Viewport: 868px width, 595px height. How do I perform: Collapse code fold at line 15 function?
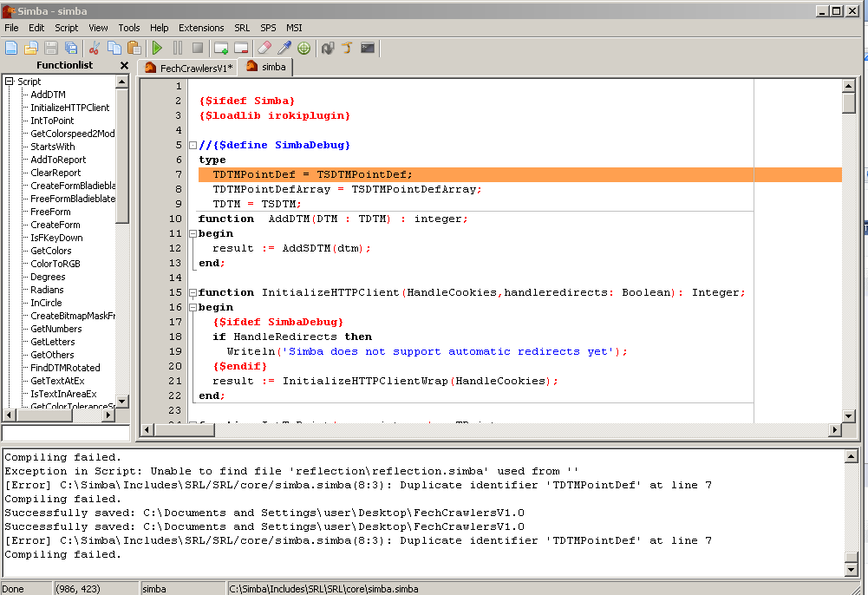pos(193,292)
